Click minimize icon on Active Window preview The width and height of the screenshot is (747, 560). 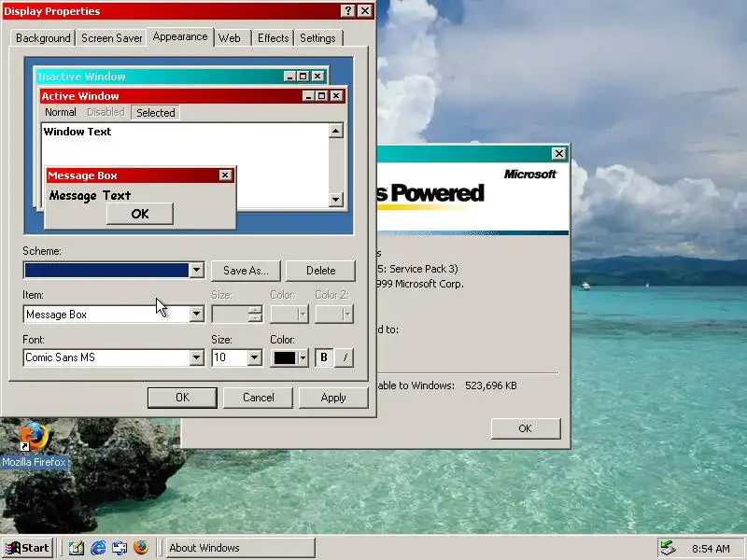pos(309,96)
